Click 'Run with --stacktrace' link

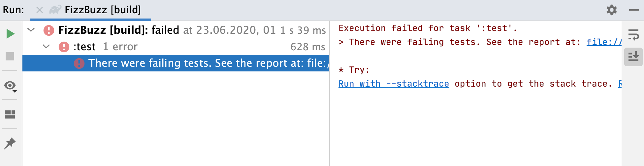tap(394, 84)
